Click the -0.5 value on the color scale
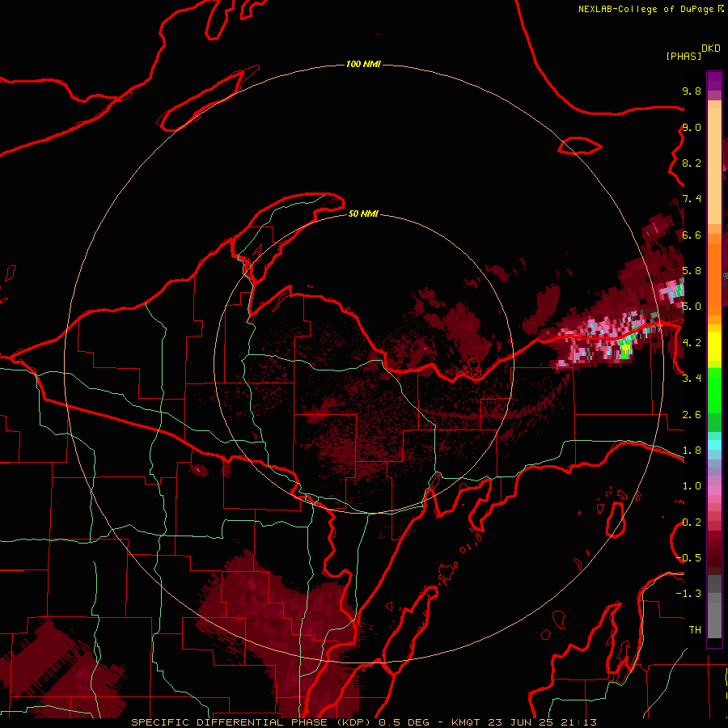This screenshot has width=728, height=728. 688,558
